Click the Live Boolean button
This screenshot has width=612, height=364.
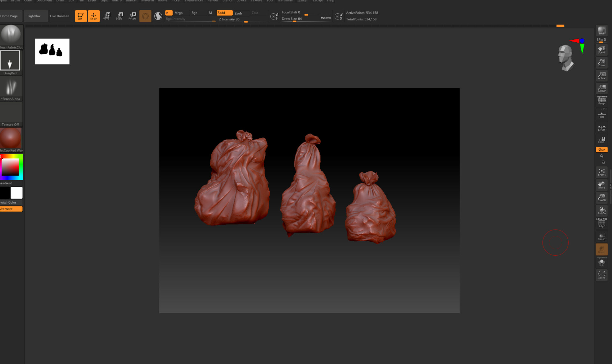coord(60,16)
